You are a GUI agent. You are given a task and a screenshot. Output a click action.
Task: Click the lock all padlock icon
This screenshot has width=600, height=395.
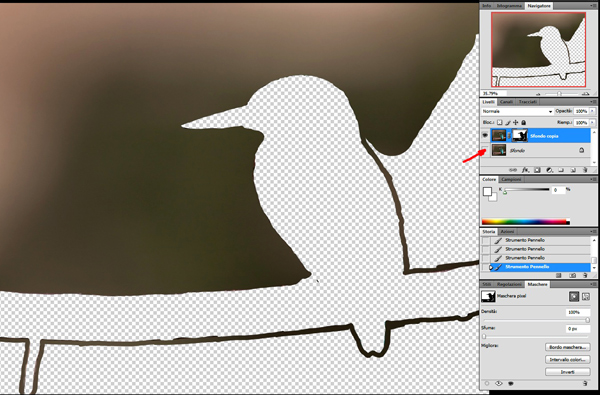click(x=523, y=122)
